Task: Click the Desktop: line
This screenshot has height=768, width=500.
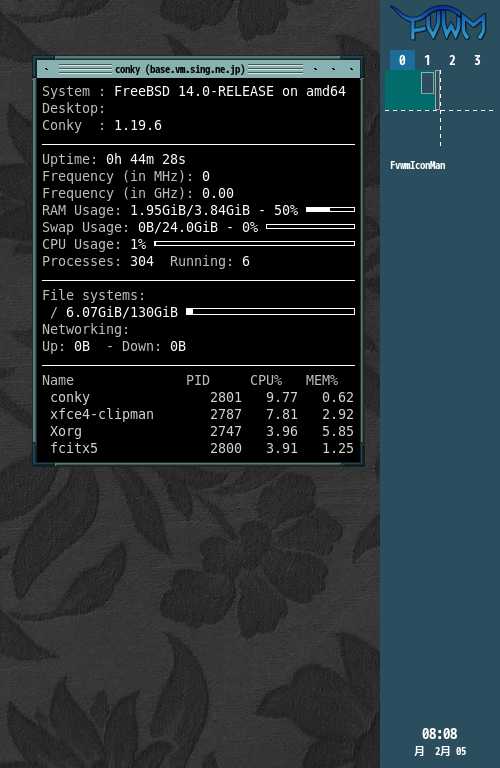Action: 73,109
